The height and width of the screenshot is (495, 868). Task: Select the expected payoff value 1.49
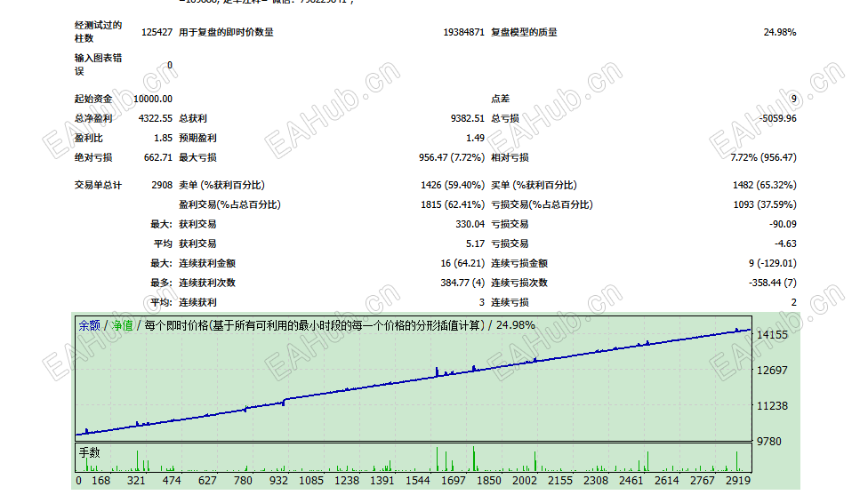475,138
